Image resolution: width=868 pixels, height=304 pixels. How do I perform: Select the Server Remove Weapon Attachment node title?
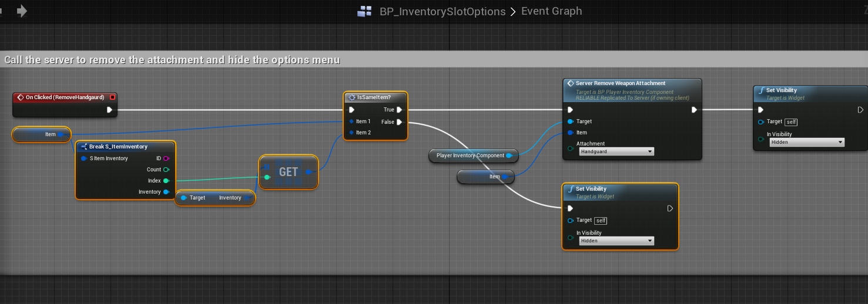621,83
